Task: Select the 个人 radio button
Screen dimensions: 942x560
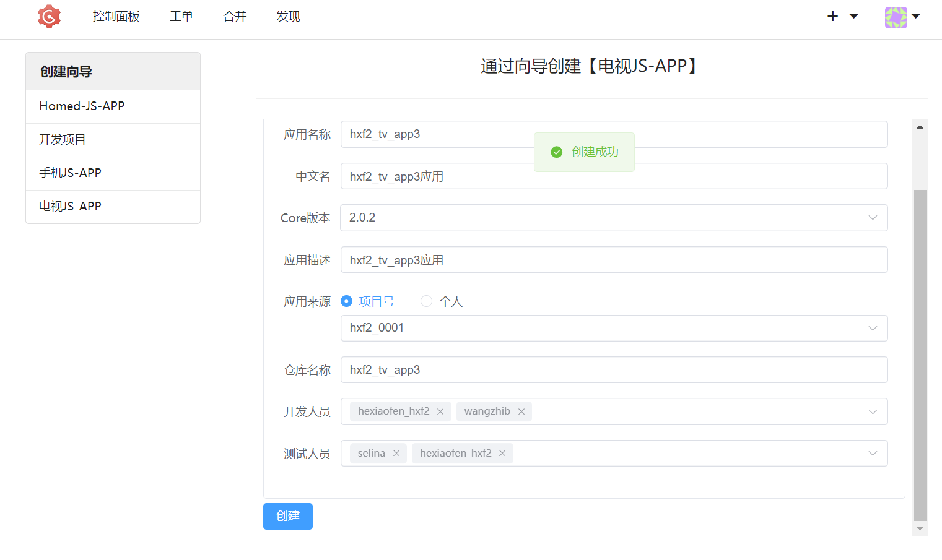Action: (x=426, y=301)
